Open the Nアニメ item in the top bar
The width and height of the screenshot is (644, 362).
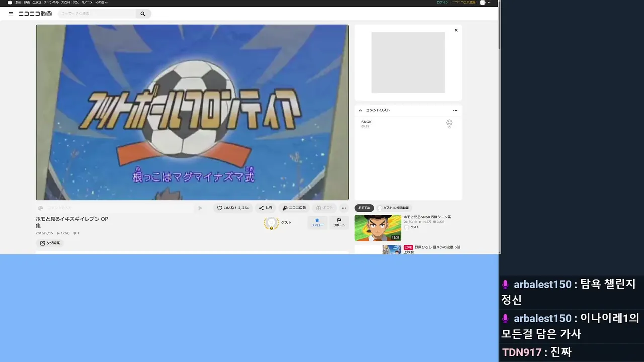coord(87,3)
